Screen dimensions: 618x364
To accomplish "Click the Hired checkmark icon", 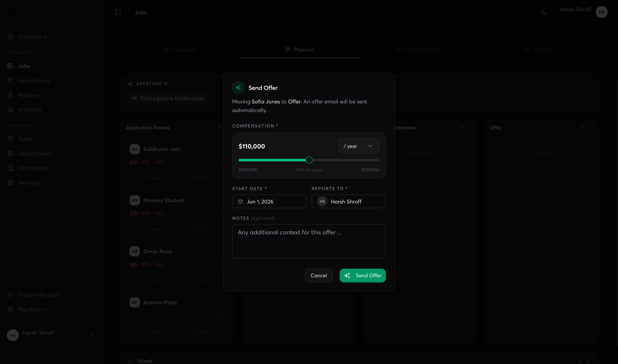I will pyautogui.click(x=130, y=361).
